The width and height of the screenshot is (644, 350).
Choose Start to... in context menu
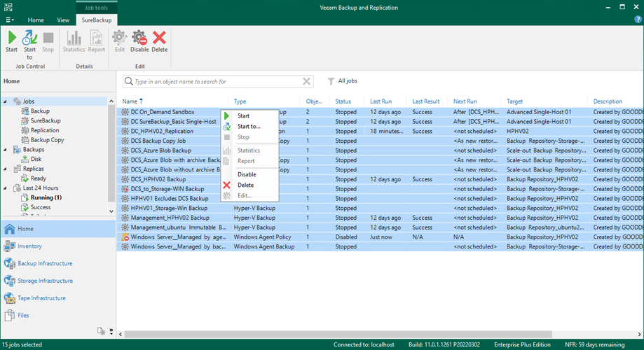click(x=249, y=127)
